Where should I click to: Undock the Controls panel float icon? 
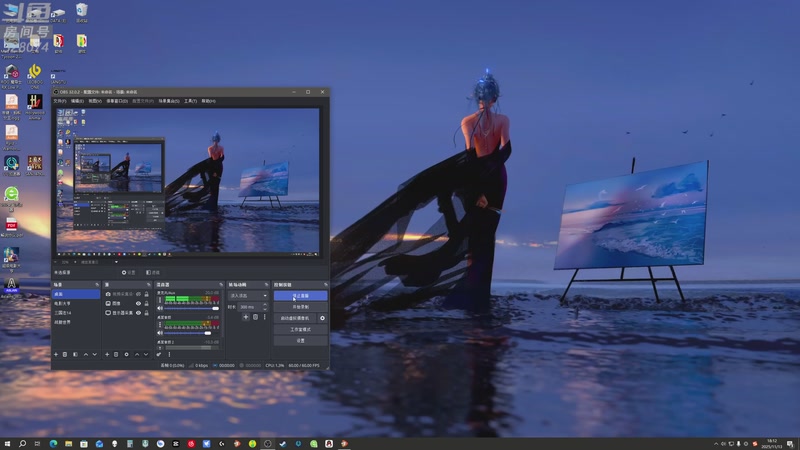tap(326, 285)
